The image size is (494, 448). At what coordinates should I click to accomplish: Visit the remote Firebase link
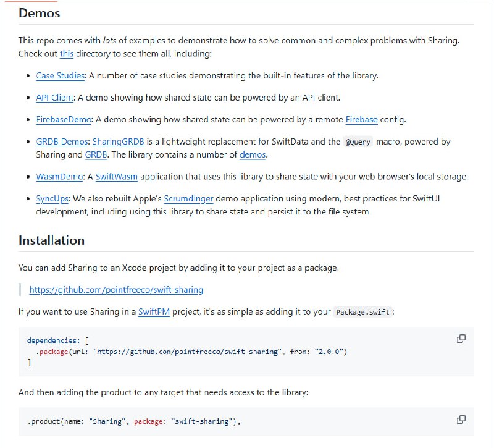pos(361,119)
